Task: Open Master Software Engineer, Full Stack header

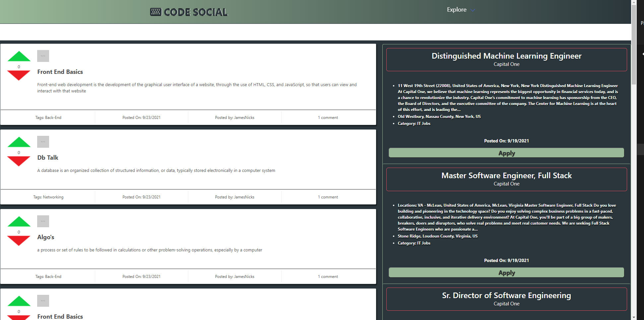Action: (506, 179)
